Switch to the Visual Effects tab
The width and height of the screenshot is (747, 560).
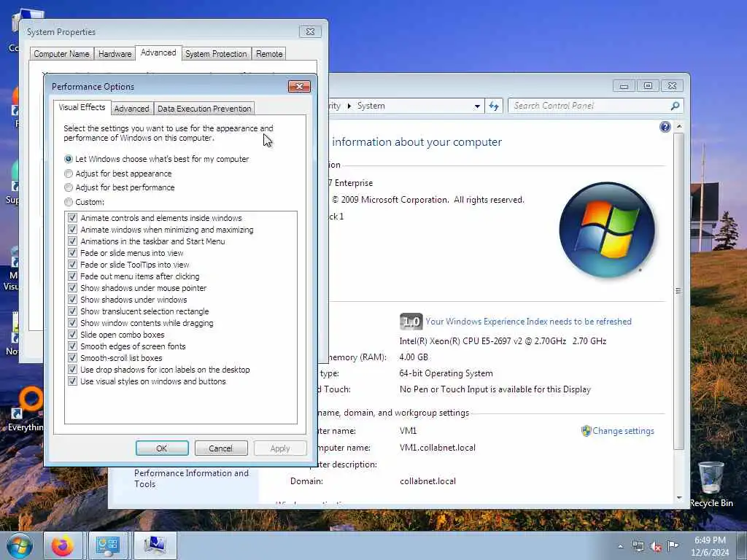coord(82,108)
